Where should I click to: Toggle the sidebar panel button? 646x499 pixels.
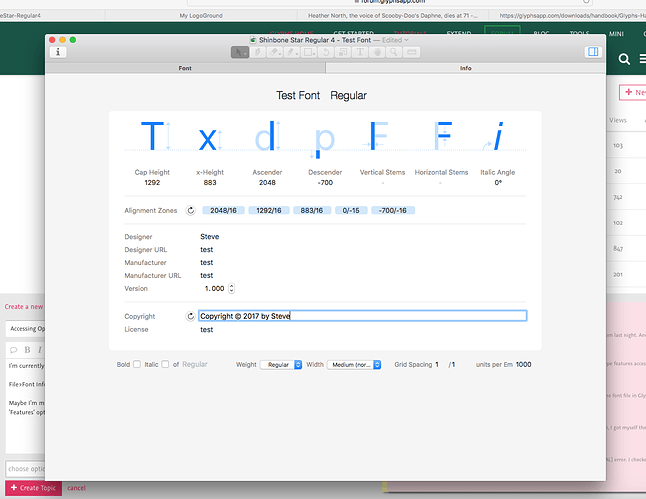coord(593,52)
